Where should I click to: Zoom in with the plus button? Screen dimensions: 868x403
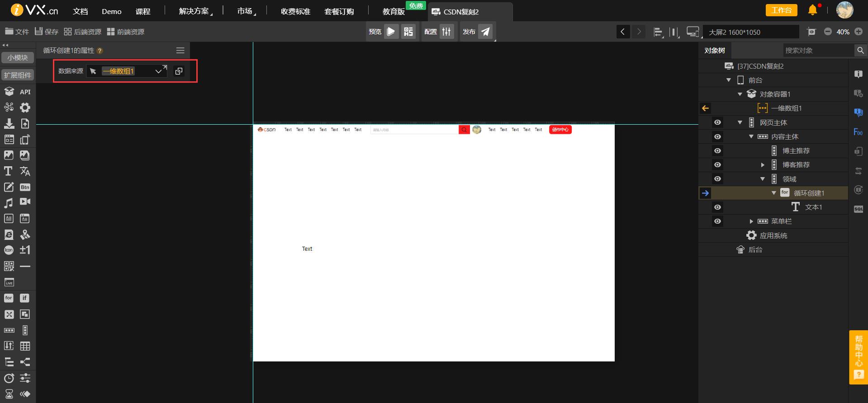(x=859, y=32)
